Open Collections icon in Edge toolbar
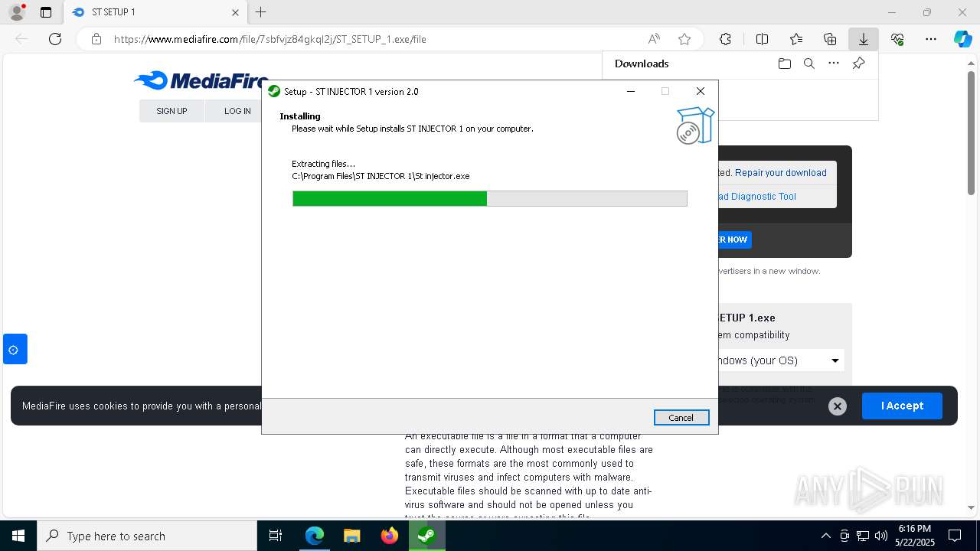 coord(830,39)
